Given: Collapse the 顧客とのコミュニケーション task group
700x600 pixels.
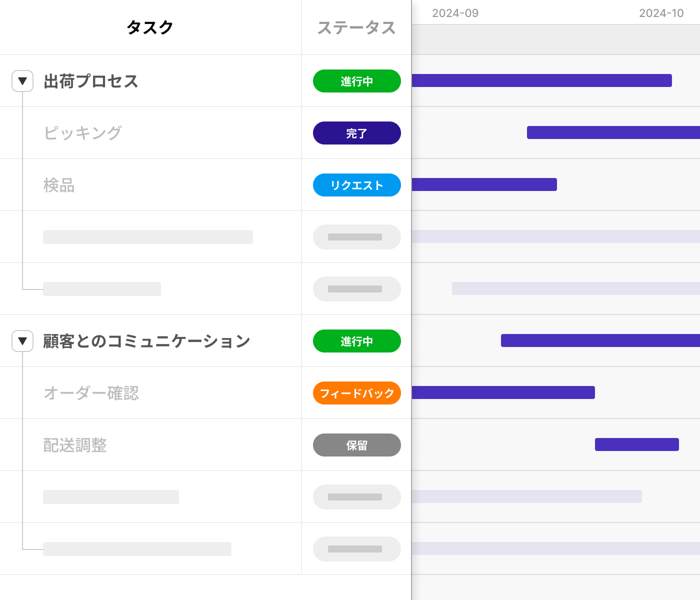Looking at the screenshot, I should (22, 341).
